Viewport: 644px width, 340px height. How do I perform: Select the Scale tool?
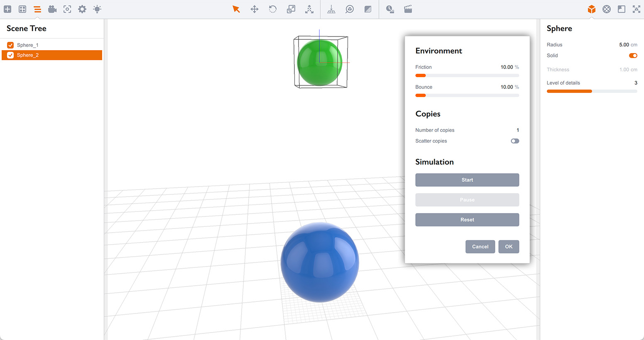[291, 9]
